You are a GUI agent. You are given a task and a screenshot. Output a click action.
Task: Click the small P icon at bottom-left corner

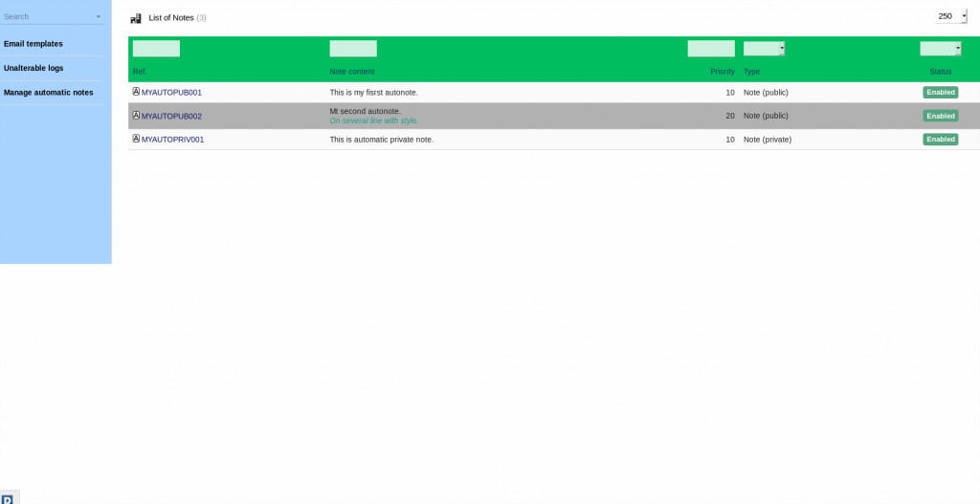pyautogui.click(x=7, y=499)
